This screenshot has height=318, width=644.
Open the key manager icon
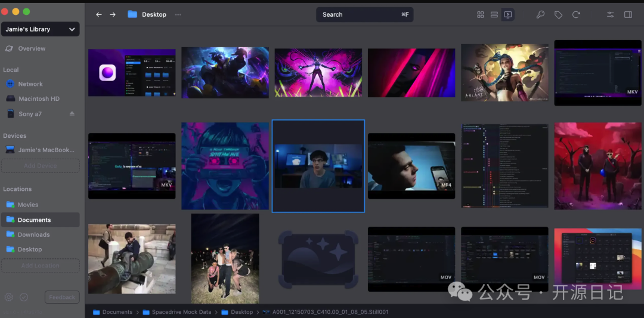[540, 14]
